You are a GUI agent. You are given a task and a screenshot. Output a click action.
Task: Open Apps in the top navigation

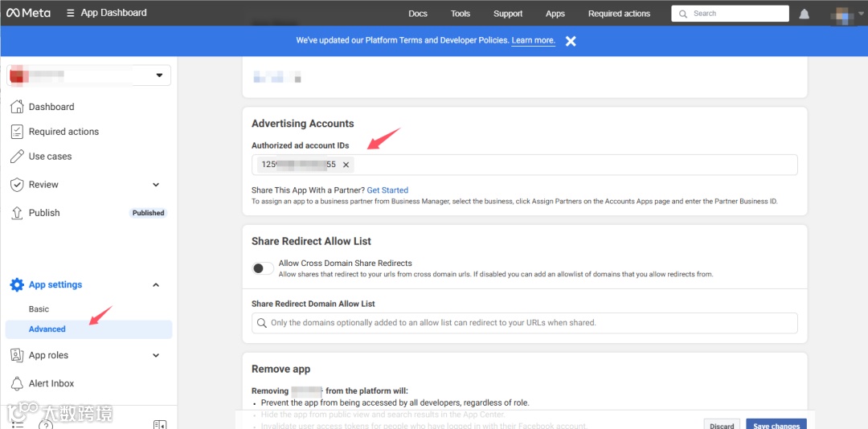(x=555, y=14)
